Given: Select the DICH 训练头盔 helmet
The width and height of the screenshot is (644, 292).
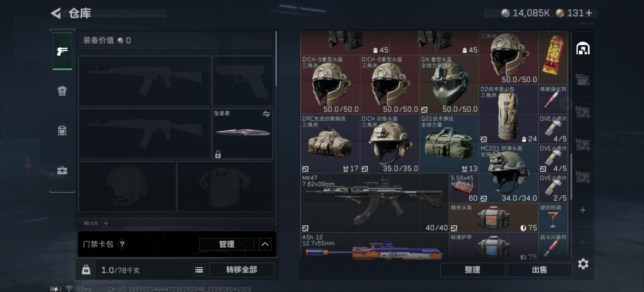Looking at the screenshot, I should pos(390,144).
